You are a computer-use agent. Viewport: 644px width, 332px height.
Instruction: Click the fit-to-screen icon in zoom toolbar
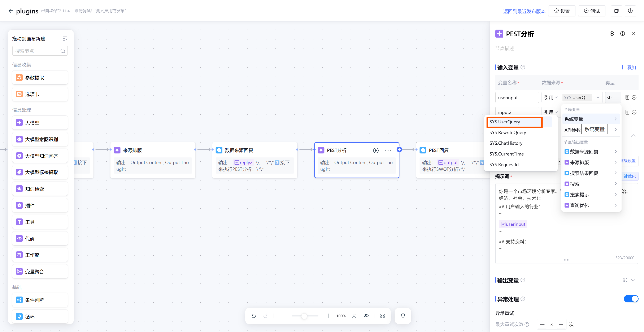click(x=354, y=316)
